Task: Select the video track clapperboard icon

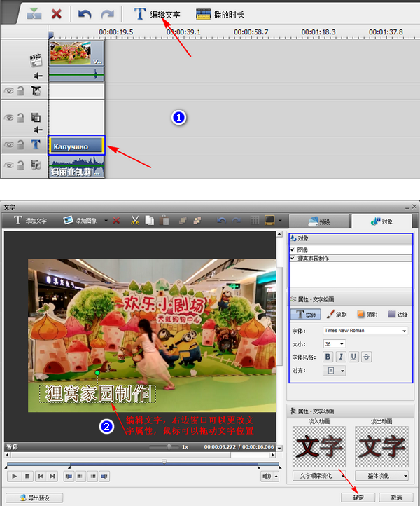Action: pos(36,60)
